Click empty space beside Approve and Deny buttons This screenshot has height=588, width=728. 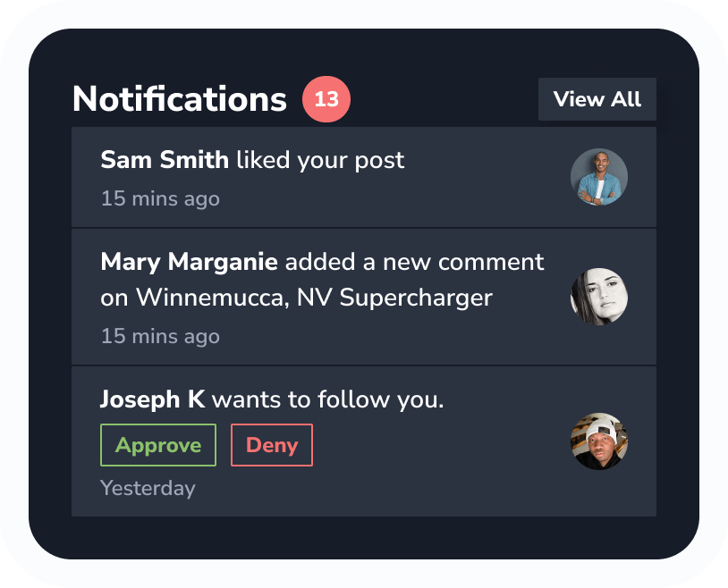(429, 445)
